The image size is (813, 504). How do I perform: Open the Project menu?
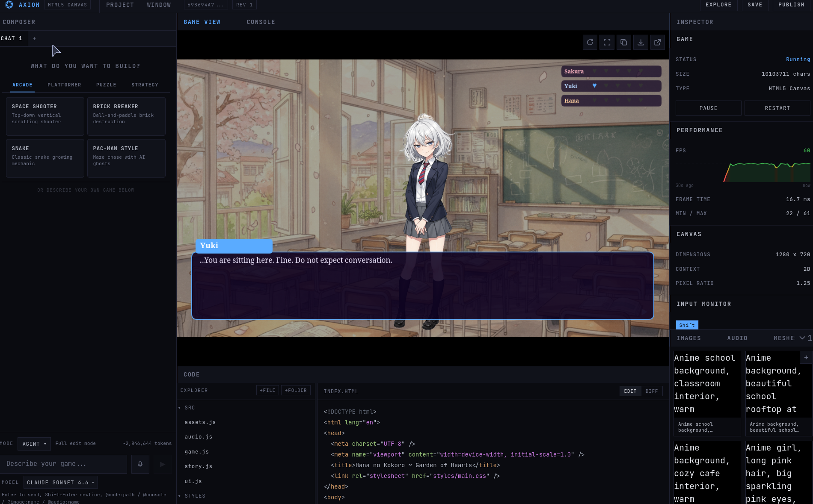[120, 5]
